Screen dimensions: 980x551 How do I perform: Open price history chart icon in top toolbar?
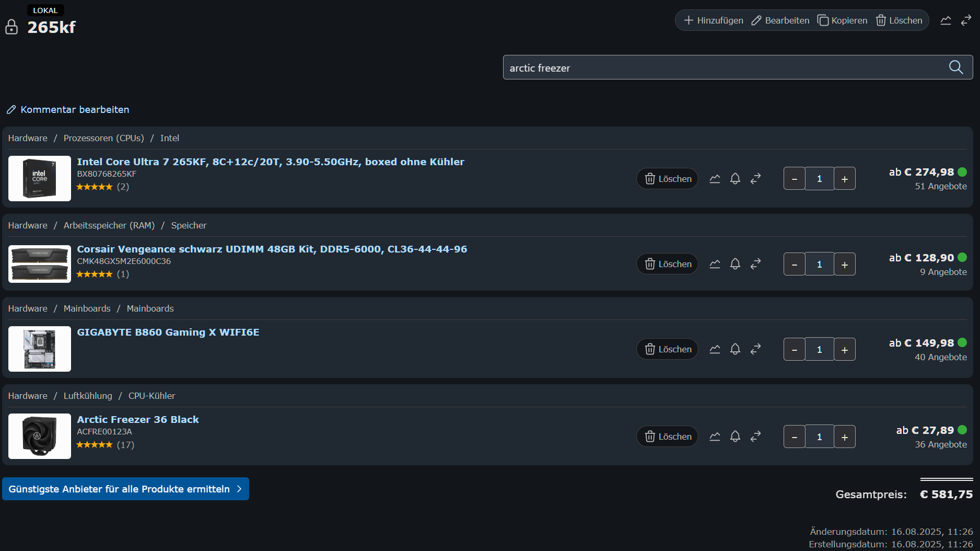946,20
